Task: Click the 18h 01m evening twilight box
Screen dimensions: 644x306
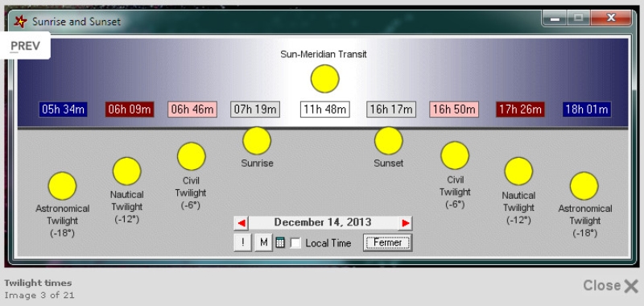Action: (587, 110)
